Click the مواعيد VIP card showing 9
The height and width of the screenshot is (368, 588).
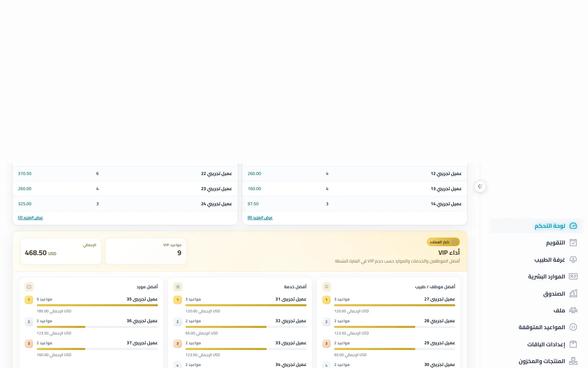(x=146, y=251)
